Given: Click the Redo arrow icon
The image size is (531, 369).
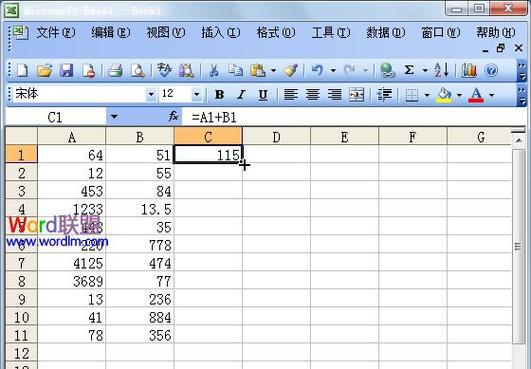Looking at the screenshot, I should 349,70.
